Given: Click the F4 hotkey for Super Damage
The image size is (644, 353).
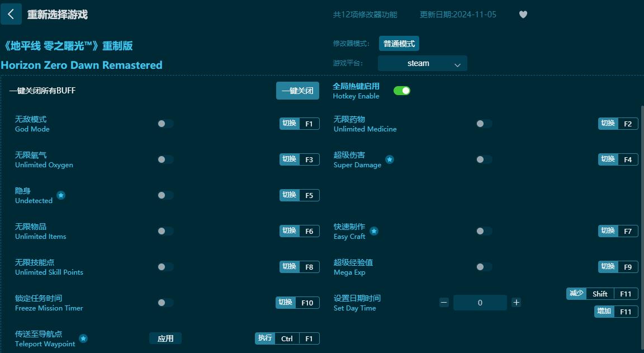Looking at the screenshot, I should click(628, 159).
